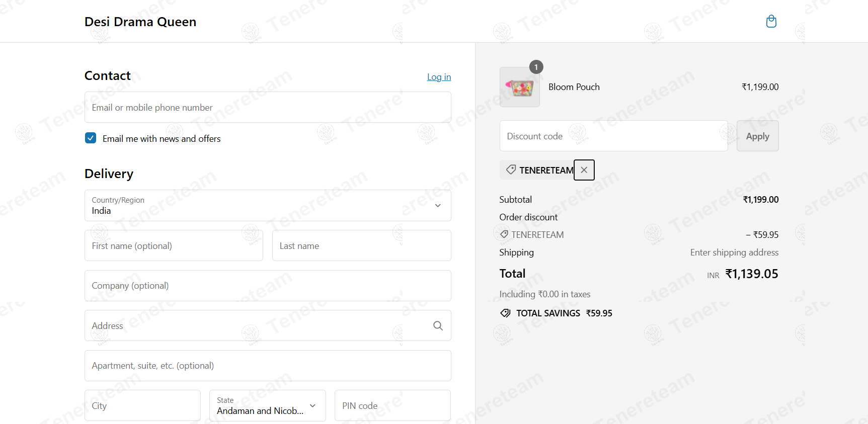Go to Desi Drama Queen store home

[x=140, y=22]
